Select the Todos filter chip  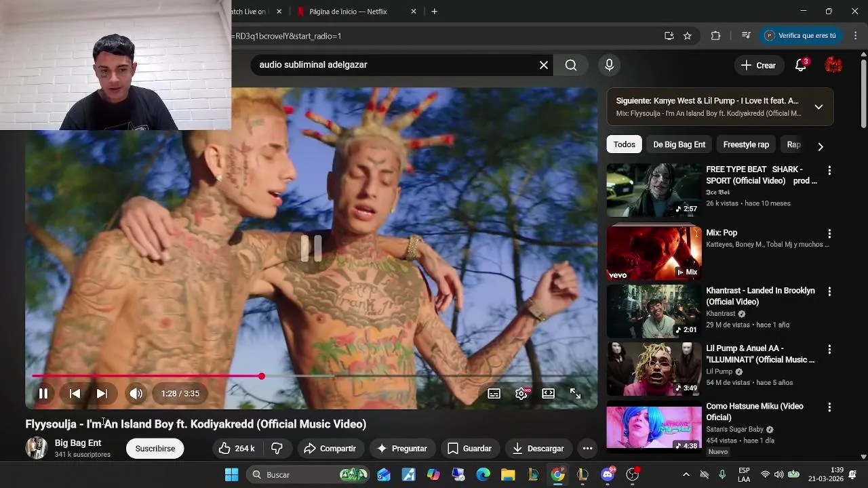tap(625, 144)
